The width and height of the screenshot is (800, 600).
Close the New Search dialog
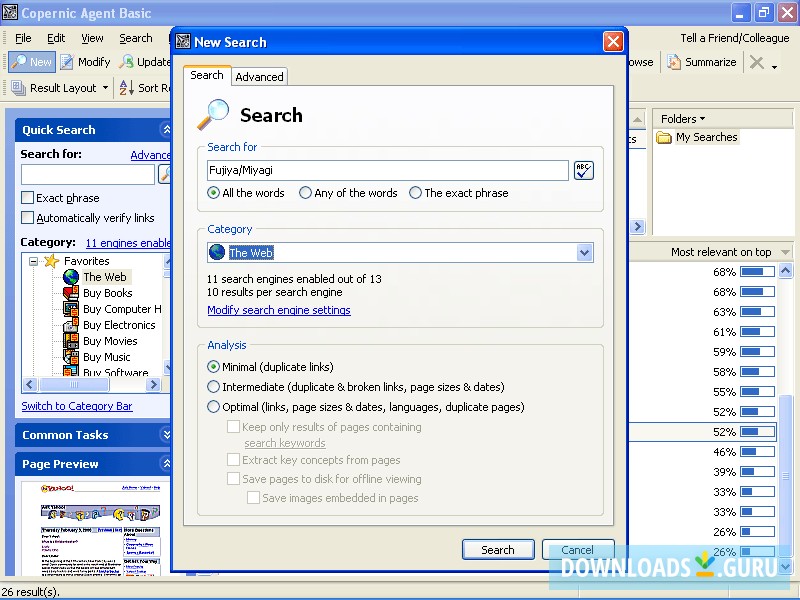click(x=613, y=42)
